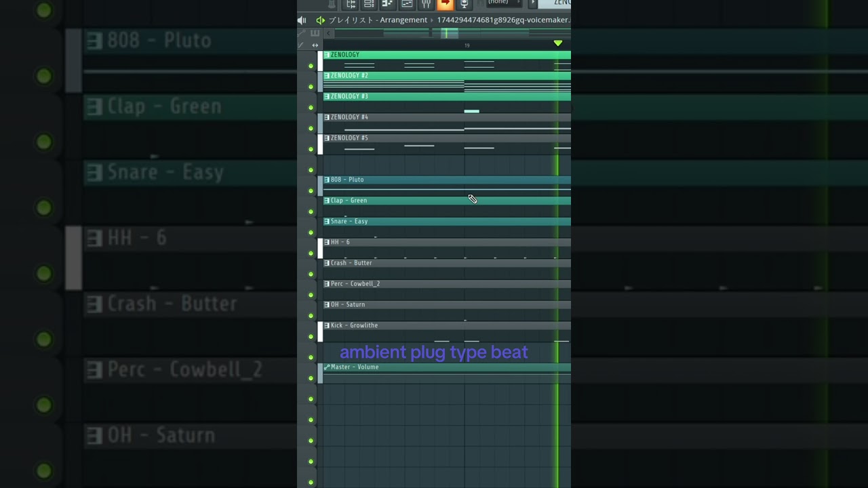868x488 pixels.
Task: Open automation clip icon on Master - Volume
Action: click(327, 367)
